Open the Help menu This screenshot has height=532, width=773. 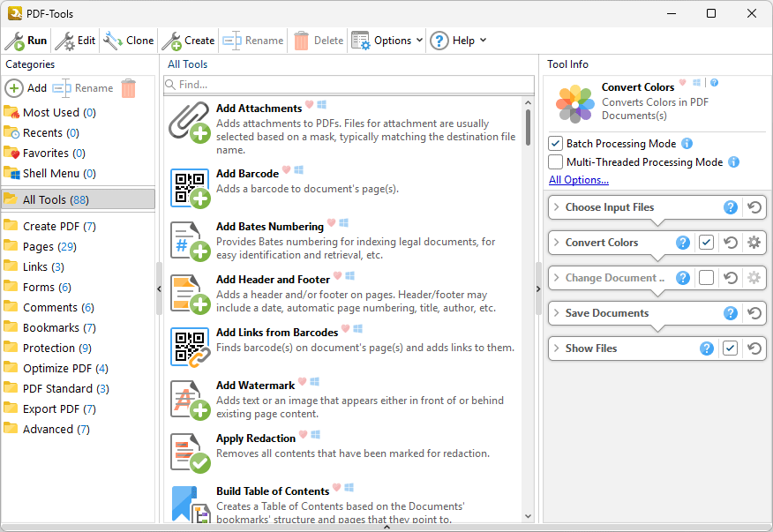[x=457, y=41]
